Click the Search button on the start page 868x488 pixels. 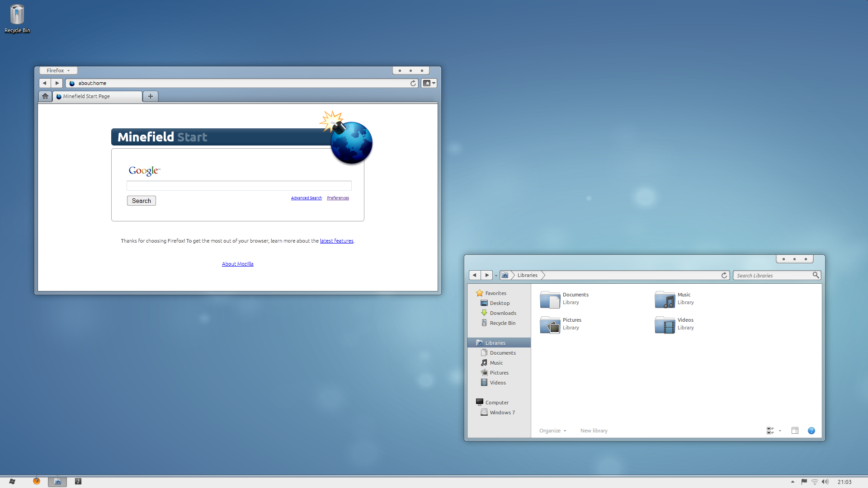coord(142,201)
